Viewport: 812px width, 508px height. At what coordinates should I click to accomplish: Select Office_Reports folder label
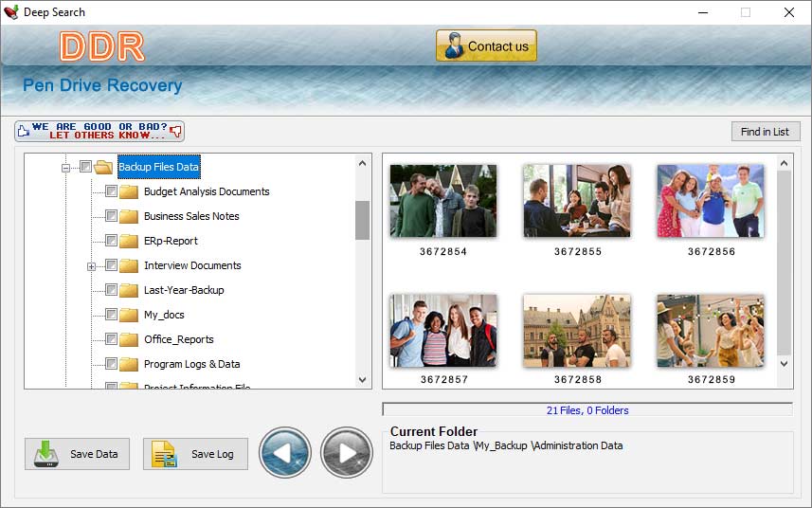pyautogui.click(x=179, y=339)
